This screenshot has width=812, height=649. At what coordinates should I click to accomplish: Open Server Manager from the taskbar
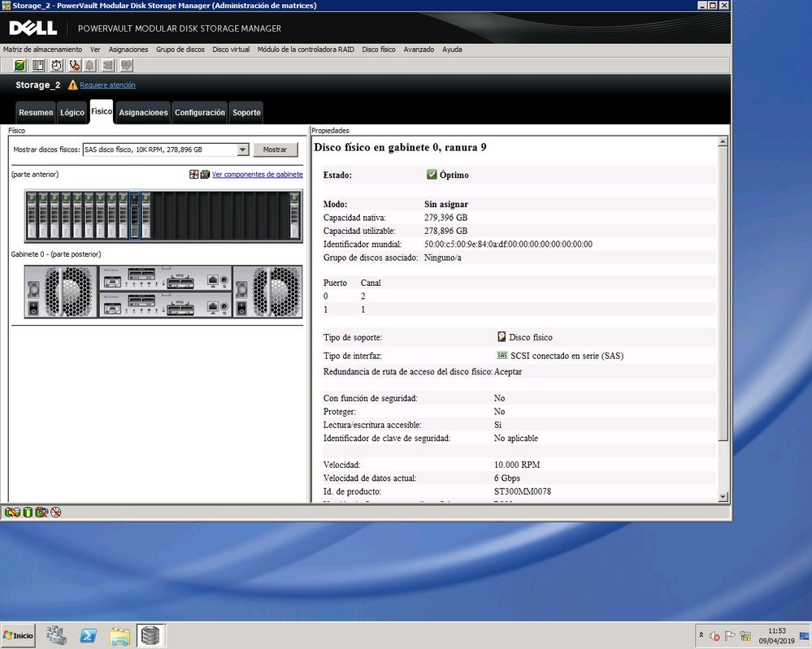coord(56,635)
